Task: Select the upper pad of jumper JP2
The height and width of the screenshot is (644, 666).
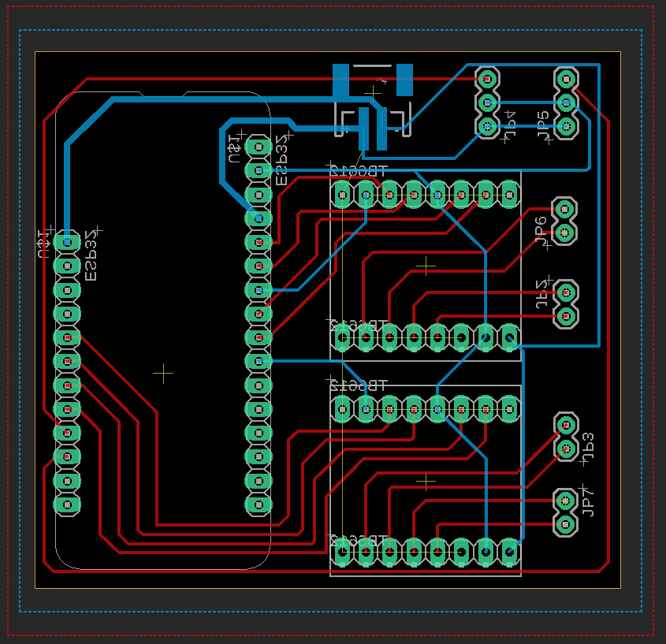Action: click(564, 292)
